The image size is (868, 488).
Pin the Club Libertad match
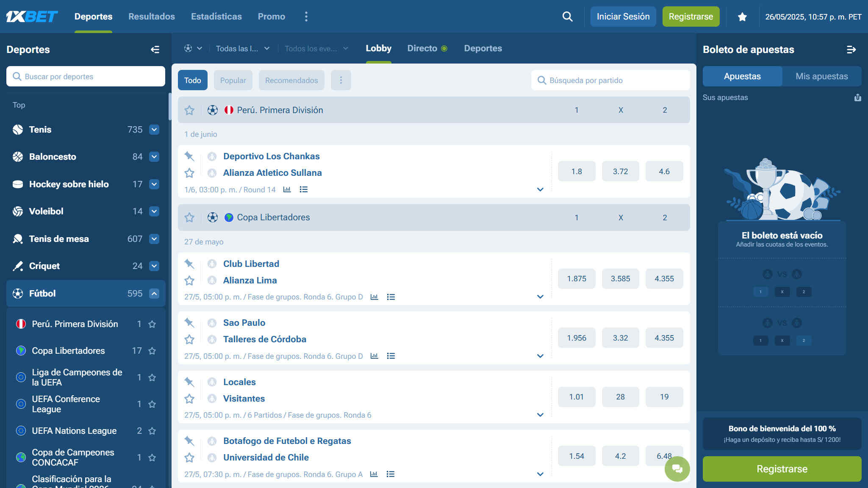189,264
